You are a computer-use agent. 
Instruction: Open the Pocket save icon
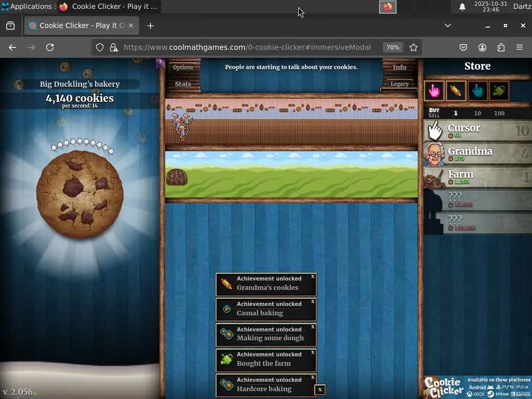coord(463,47)
